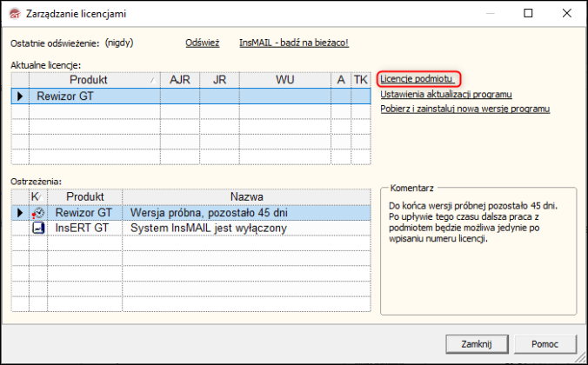The width and height of the screenshot is (588, 365).
Task: Click row arrow beside Rewizor GT license
Action: 18,96
